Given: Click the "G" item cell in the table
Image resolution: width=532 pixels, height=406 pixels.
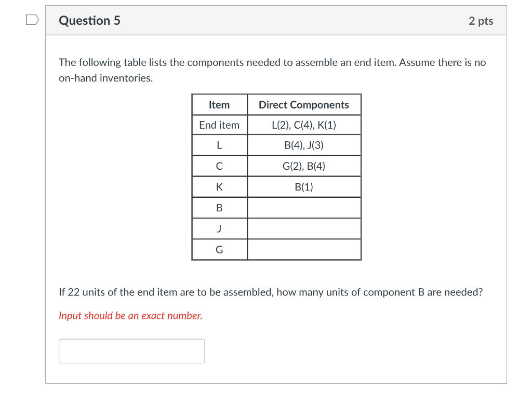Looking at the screenshot, I should pyautogui.click(x=219, y=249).
